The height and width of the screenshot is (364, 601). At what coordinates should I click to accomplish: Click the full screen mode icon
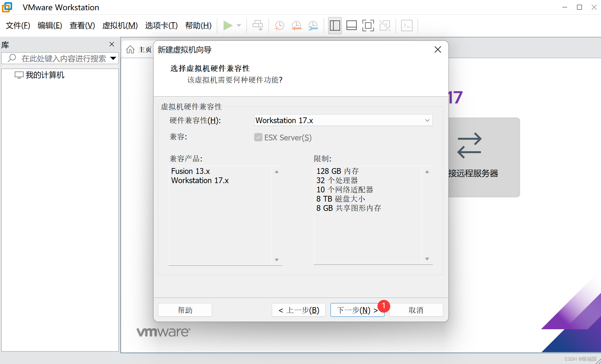pyautogui.click(x=368, y=26)
